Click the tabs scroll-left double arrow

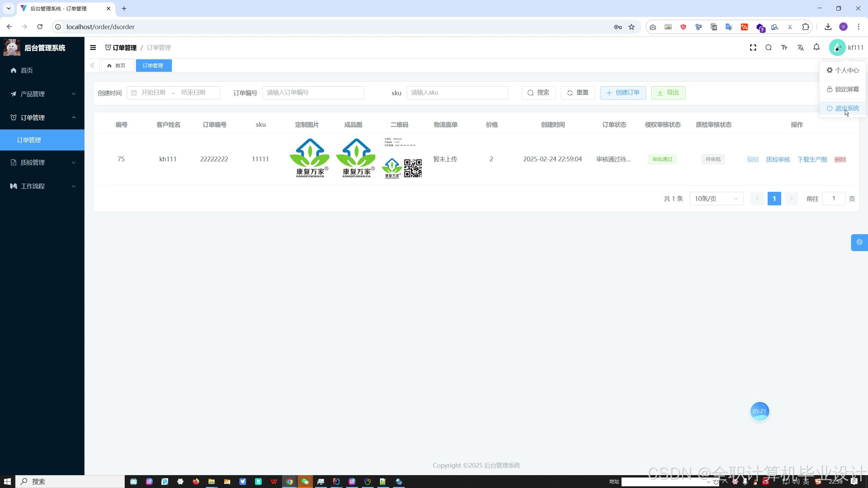pyautogui.click(x=92, y=65)
